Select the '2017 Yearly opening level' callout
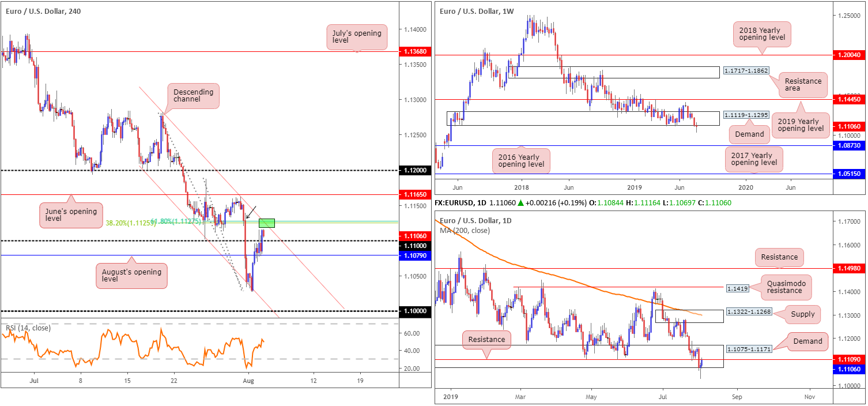This screenshot has height=406, width=868. click(754, 158)
